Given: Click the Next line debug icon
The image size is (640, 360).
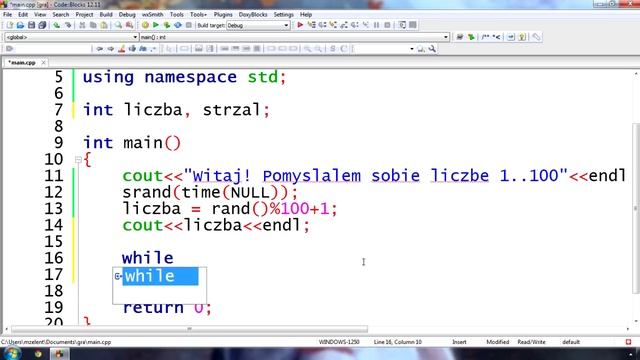Looking at the screenshot, I should 322,25.
